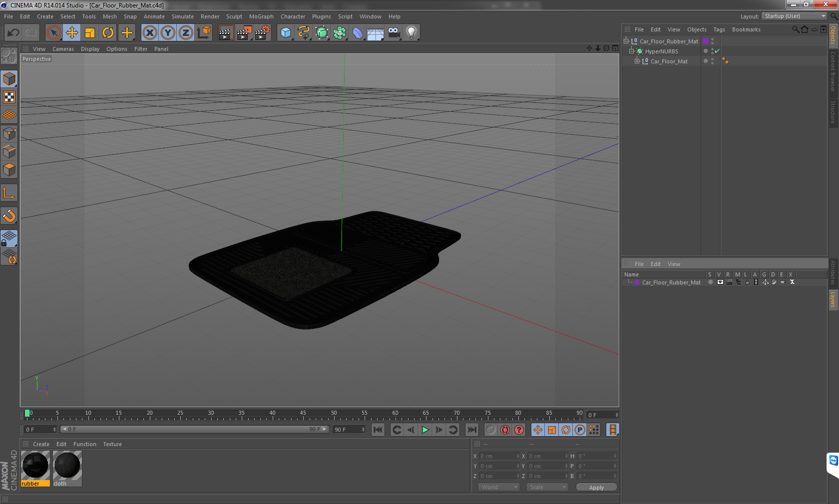The height and width of the screenshot is (504, 839).
Task: Toggle Y axis lock
Action: coord(168,33)
